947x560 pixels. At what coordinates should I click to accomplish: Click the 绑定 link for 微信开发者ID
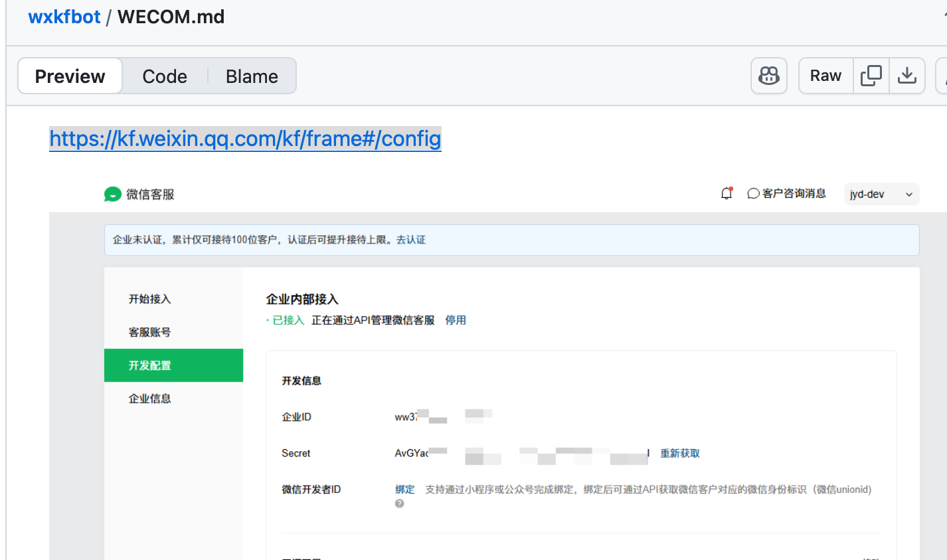point(405,490)
